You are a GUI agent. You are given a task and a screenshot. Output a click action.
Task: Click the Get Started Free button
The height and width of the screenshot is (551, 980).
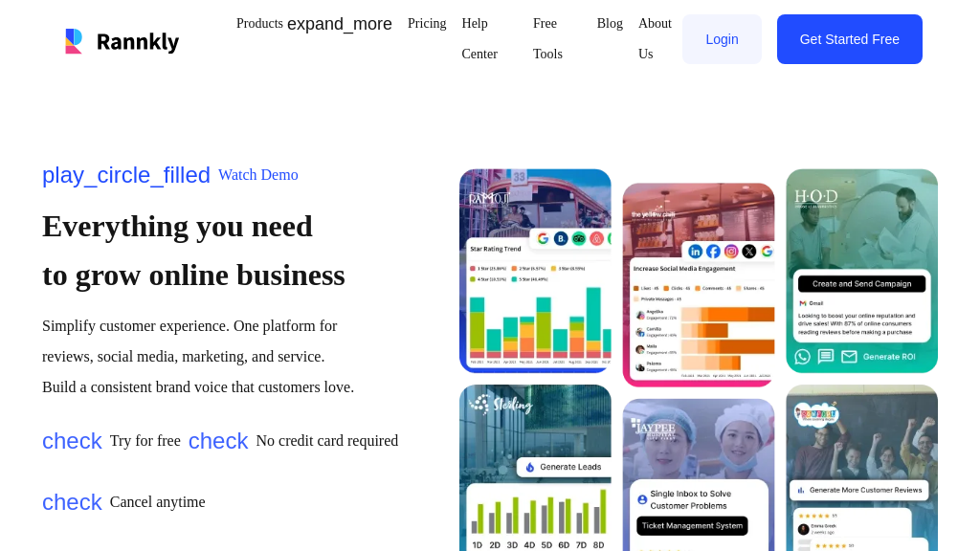click(850, 39)
